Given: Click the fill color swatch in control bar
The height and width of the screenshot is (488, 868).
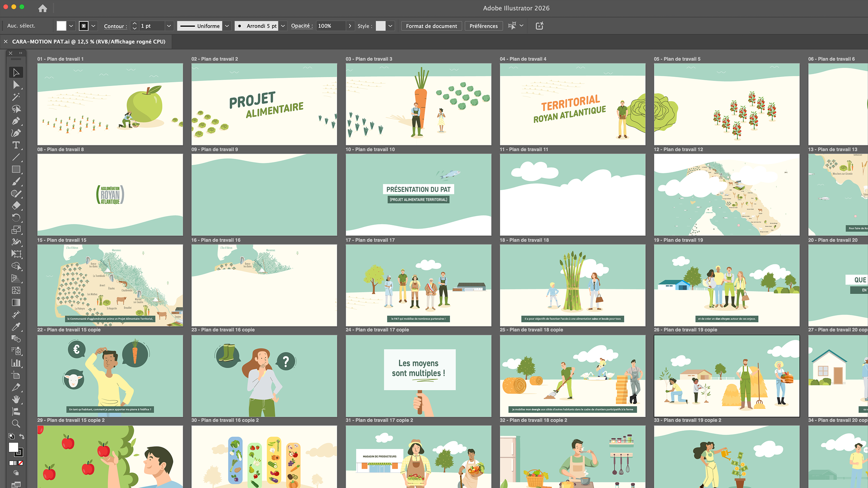Looking at the screenshot, I should pos(61,26).
